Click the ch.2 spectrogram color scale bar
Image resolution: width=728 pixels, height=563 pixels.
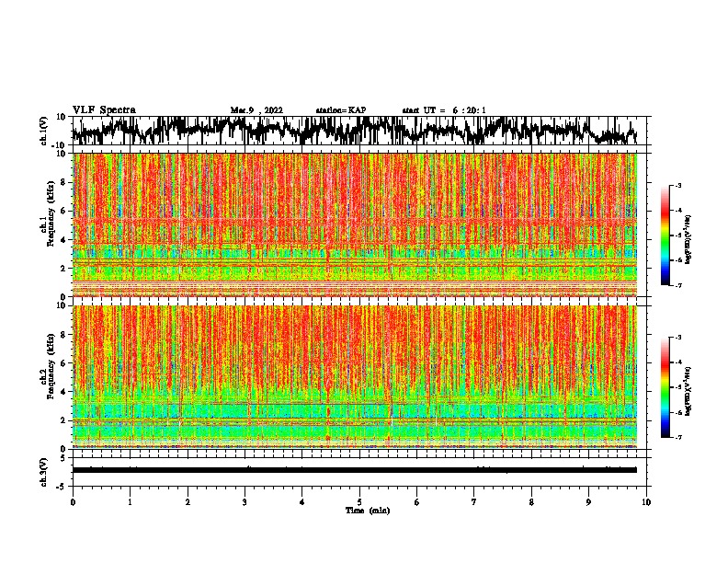[665, 387]
